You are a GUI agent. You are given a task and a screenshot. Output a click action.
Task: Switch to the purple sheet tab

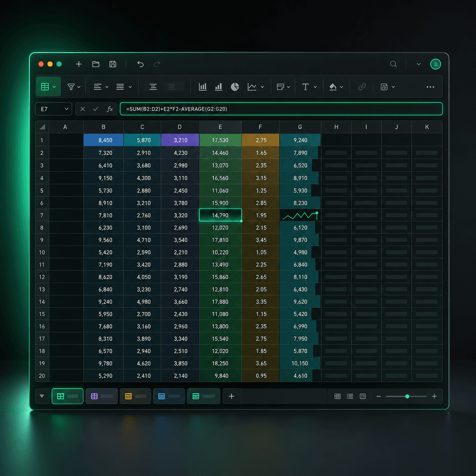pos(102,396)
